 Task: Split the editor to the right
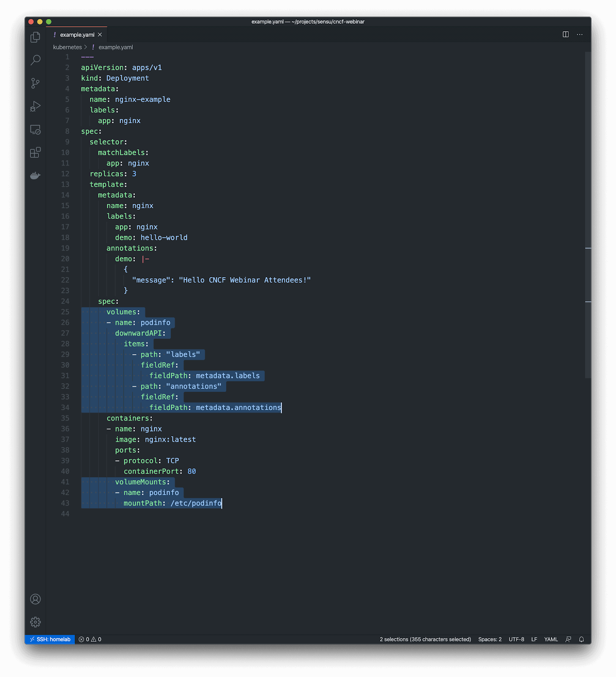(x=566, y=35)
